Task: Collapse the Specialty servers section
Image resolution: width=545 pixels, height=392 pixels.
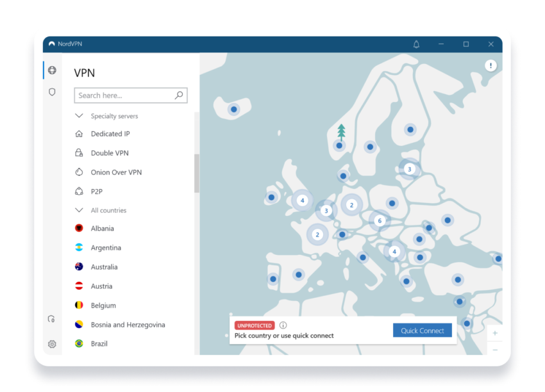Action: (80, 116)
